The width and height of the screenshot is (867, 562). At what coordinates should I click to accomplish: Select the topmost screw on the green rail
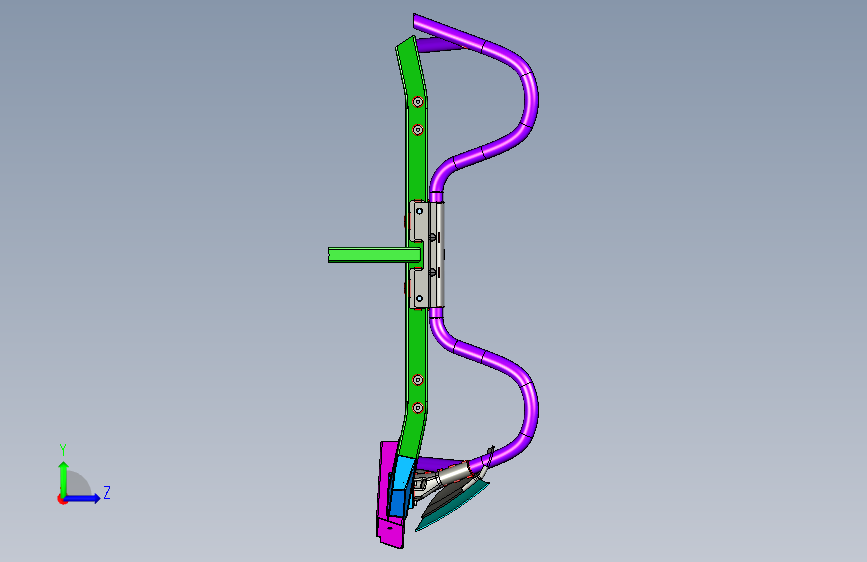tap(418, 102)
